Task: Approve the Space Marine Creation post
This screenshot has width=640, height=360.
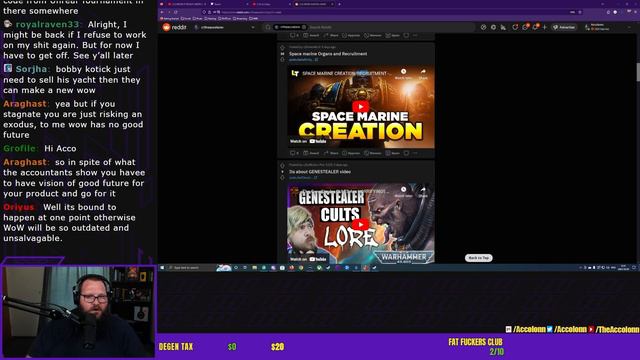Action: coord(351,153)
